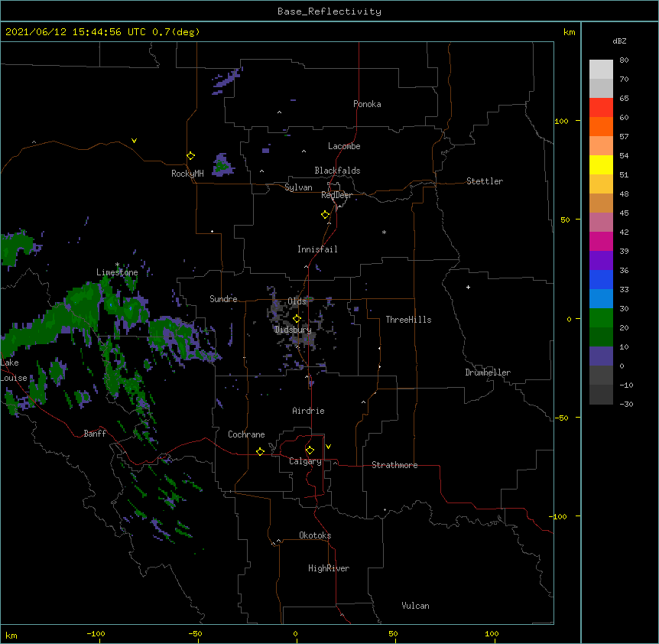Select the yellow diamond marker between Olds and Didsbury
This screenshot has width=659, height=644.
tap(297, 319)
